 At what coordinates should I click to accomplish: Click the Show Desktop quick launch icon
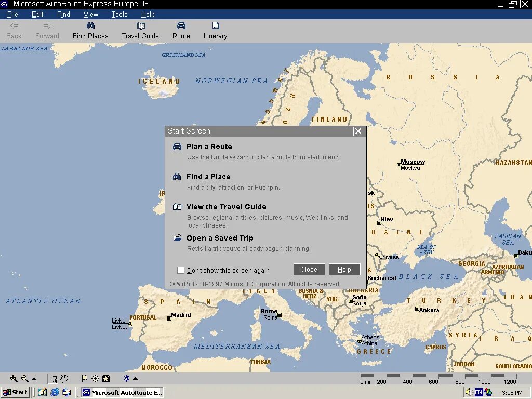click(43, 392)
